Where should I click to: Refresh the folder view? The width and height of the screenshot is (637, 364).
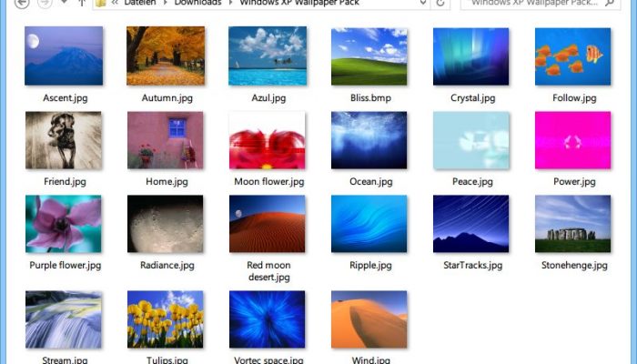(440, 4)
